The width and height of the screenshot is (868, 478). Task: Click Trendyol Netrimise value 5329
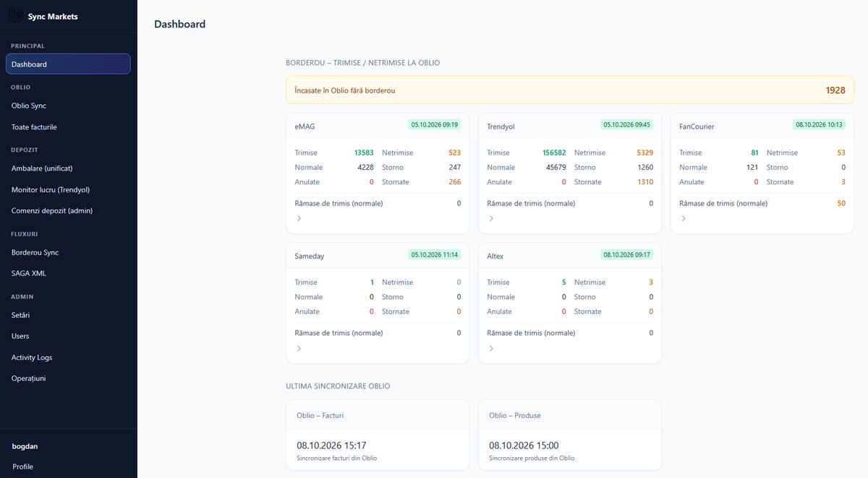tap(645, 153)
